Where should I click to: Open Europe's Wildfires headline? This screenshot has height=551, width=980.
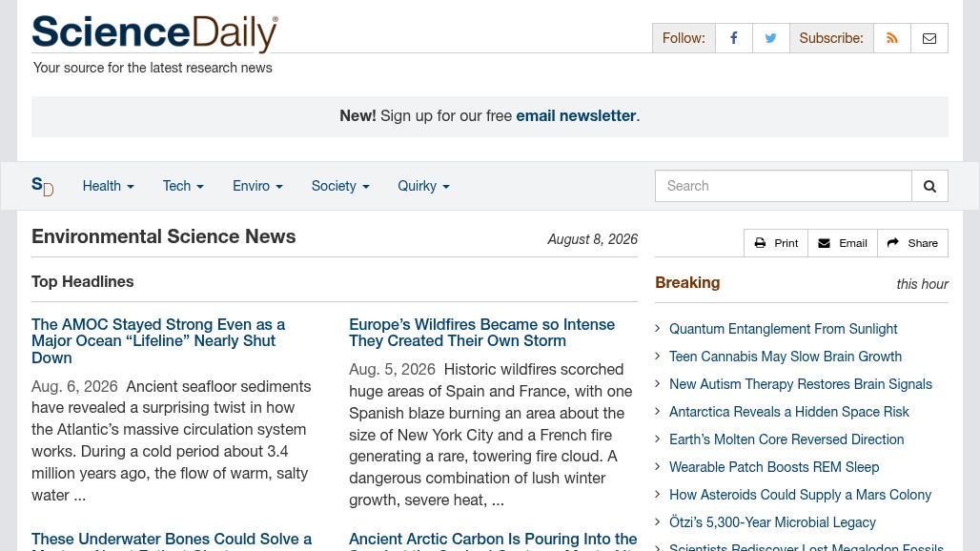(481, 333)
